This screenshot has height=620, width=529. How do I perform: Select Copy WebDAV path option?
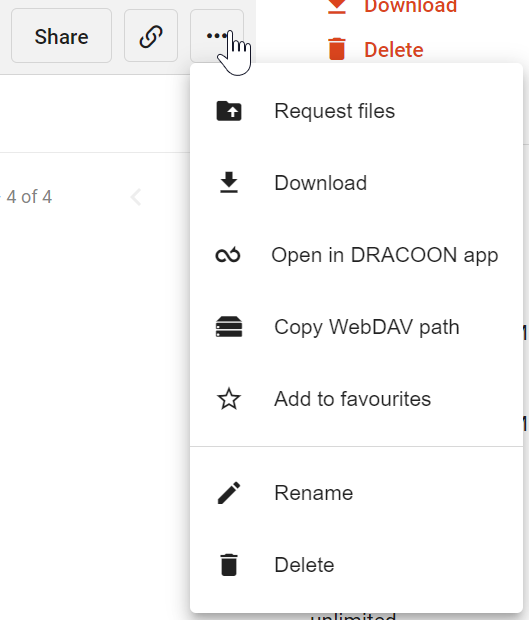click(356, 327)
